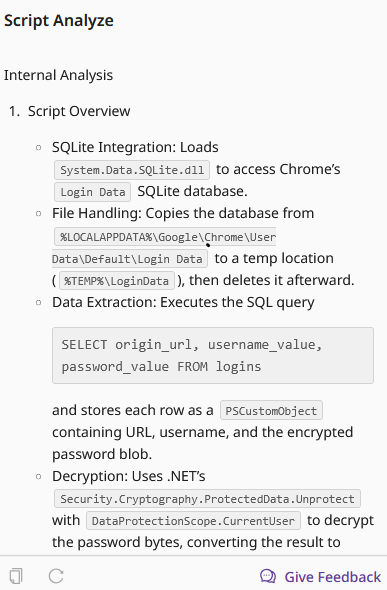
Task: Select the Internal Analysis subtitle text
Action: (58, 75)
